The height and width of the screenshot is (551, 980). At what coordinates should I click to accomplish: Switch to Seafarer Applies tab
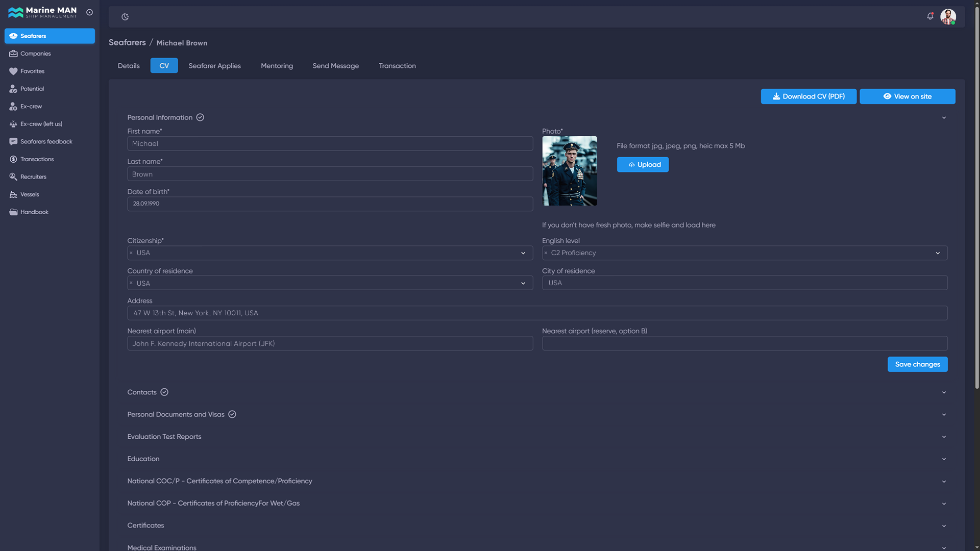click(x=214, y=66)
